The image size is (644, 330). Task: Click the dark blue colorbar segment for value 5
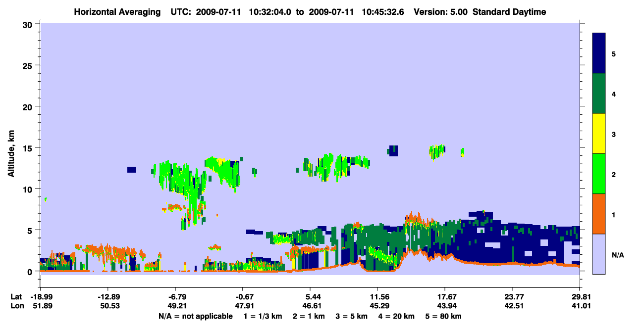(x=599, y=53)
